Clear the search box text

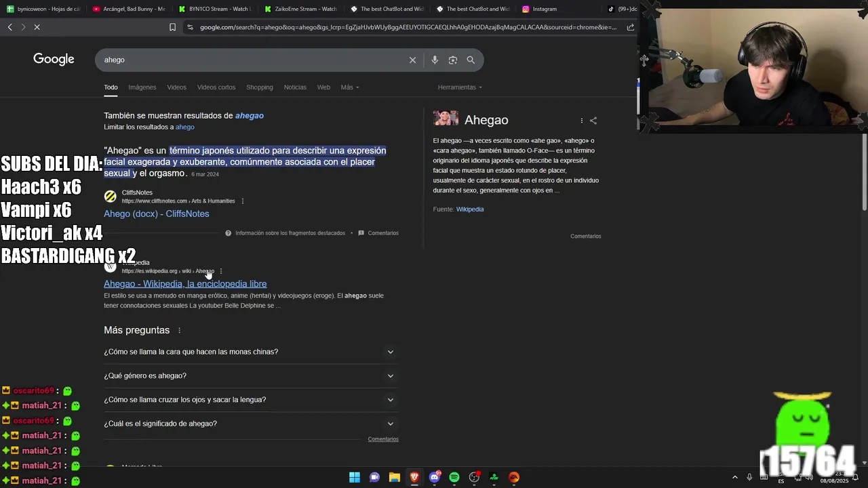pos(412,60)
